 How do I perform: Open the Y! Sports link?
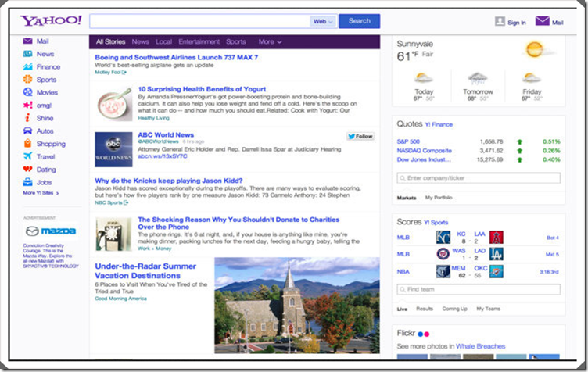pyautogui.click(x=436, y=222)
